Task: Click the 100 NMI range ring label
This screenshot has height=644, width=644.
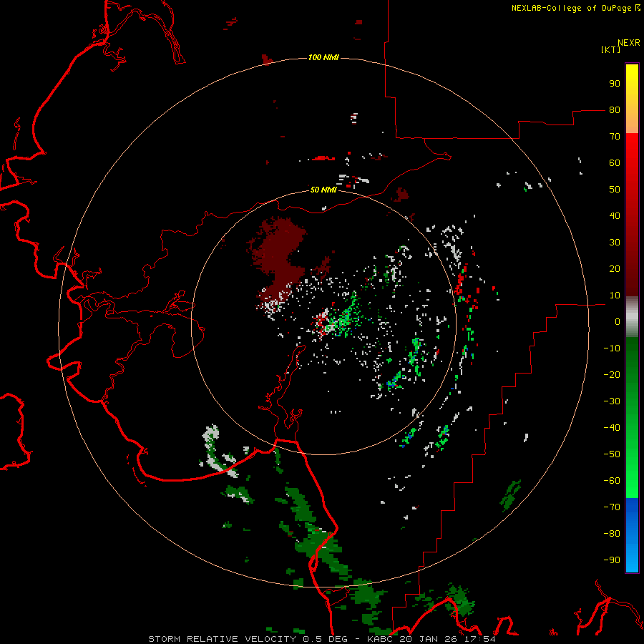Action: tap(323, 57)
